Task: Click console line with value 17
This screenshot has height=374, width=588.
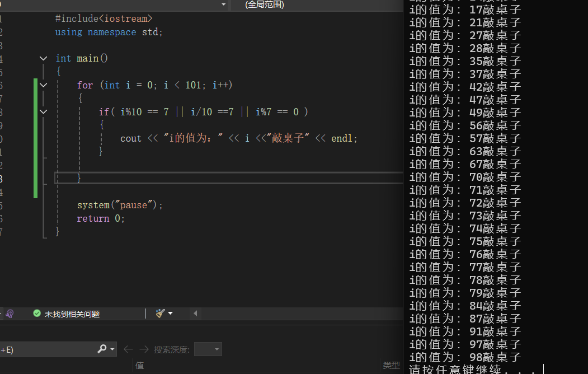Action: (465, 10)
